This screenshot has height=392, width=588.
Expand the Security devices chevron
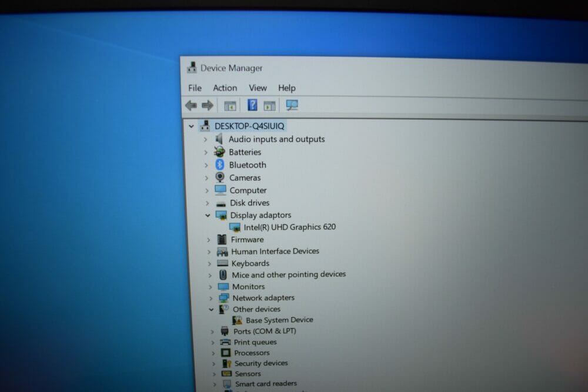(x=214, y=364)
